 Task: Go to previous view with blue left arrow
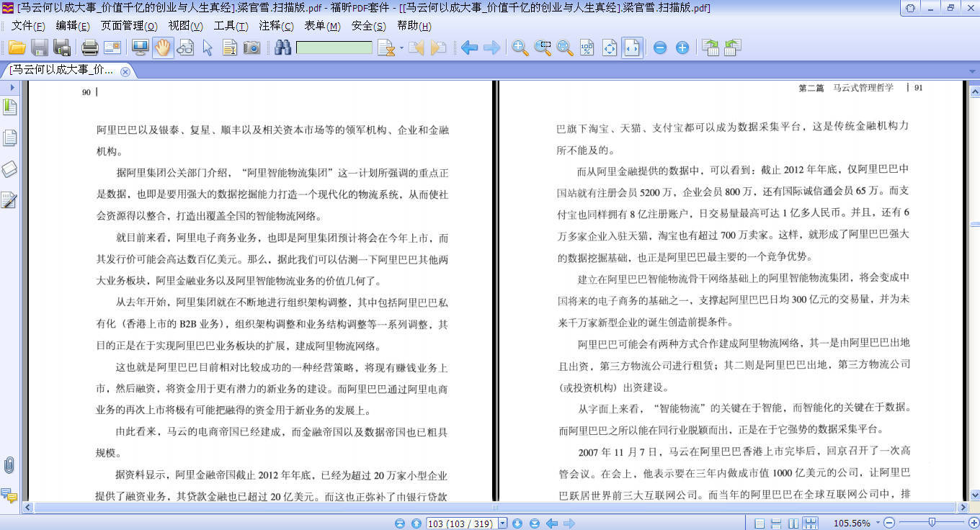470,48
